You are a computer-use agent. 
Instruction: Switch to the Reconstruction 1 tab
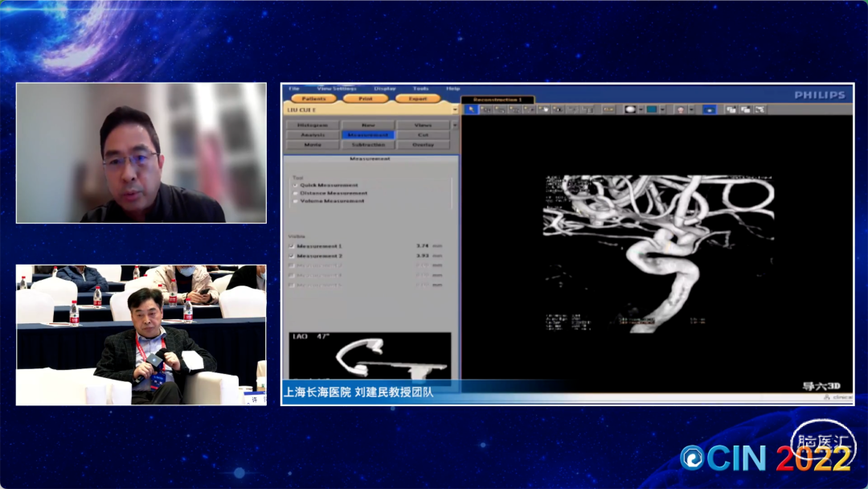[x=497, y=100]
